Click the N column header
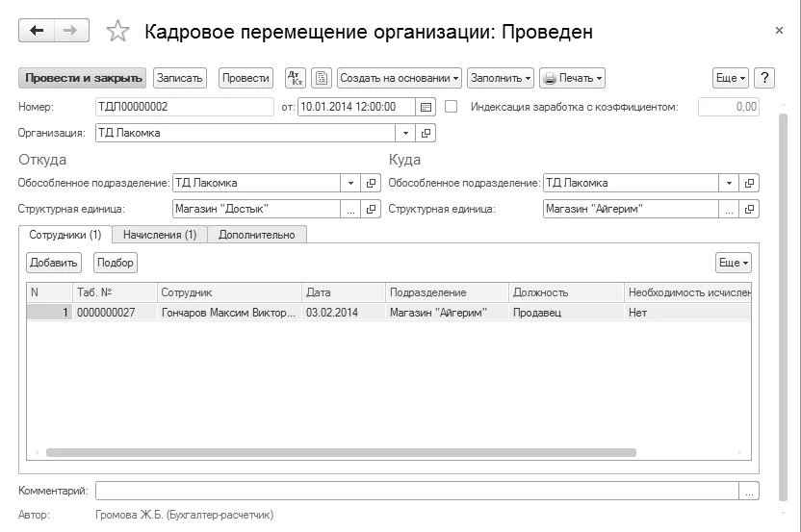 point(49,292)
